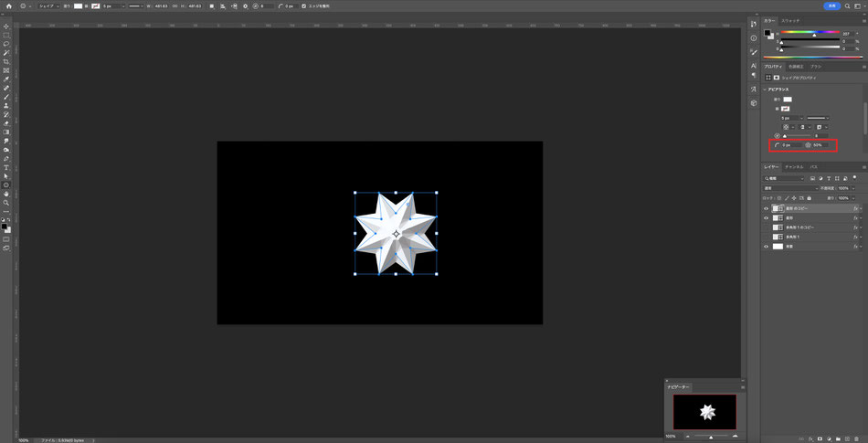Open the layer blend mode dropdown
868x443 pixels.
pyautogui.click(x=790, y=188)
